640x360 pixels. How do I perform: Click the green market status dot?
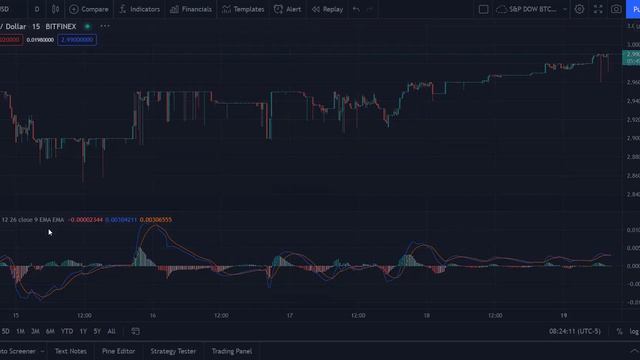click(x=87, y=27)
